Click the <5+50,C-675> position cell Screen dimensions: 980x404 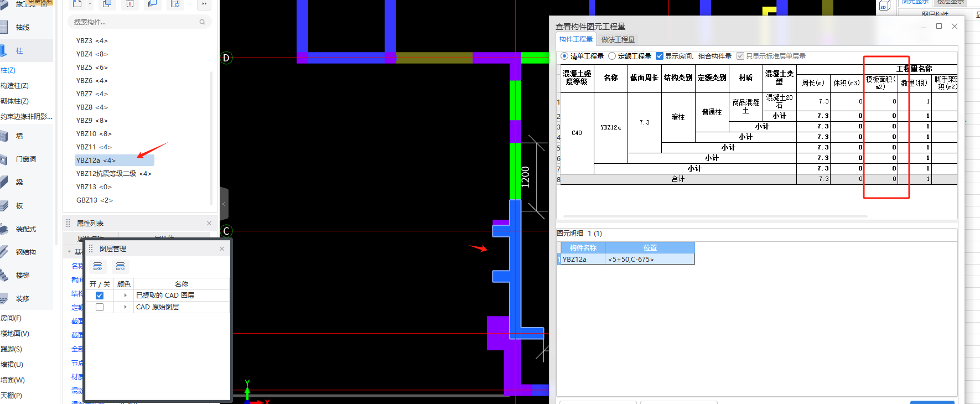tap(650, 259)
